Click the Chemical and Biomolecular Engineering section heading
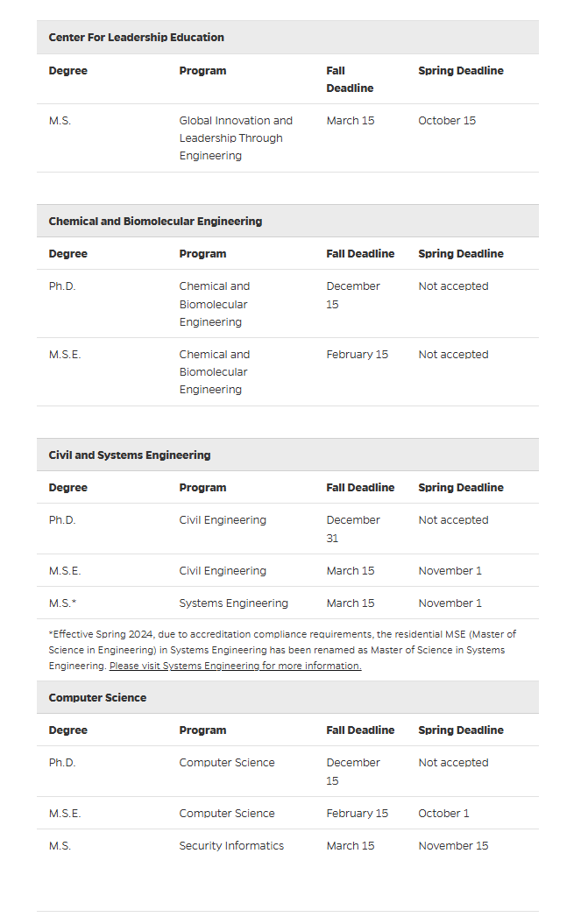The width and height of the screenshot is (588, 924). [x=155, y=222]
